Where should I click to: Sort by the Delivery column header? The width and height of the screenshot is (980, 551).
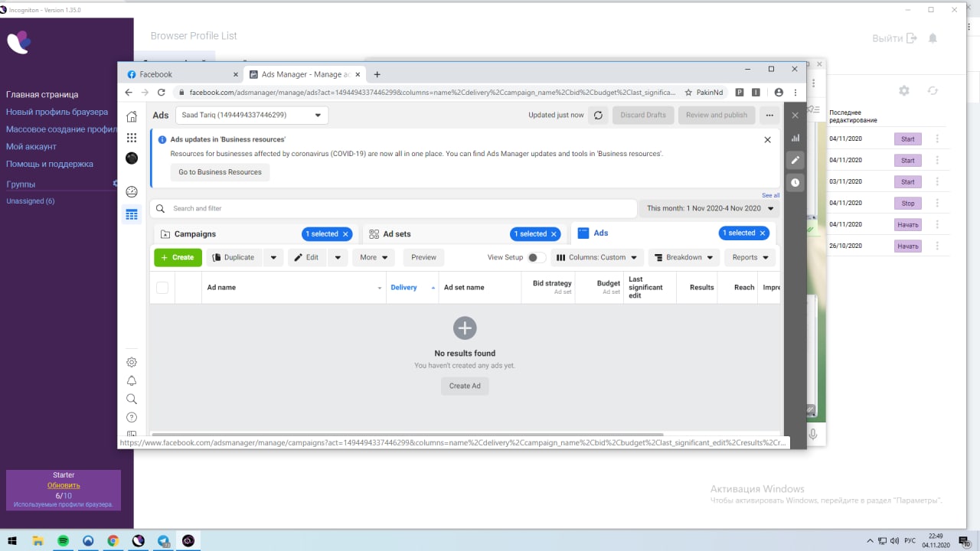[x=403, y=288]
